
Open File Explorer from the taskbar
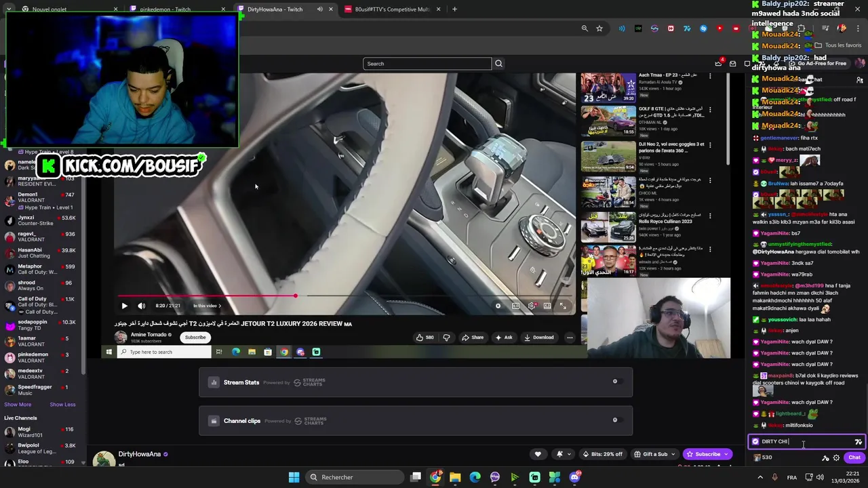(455, 477)
